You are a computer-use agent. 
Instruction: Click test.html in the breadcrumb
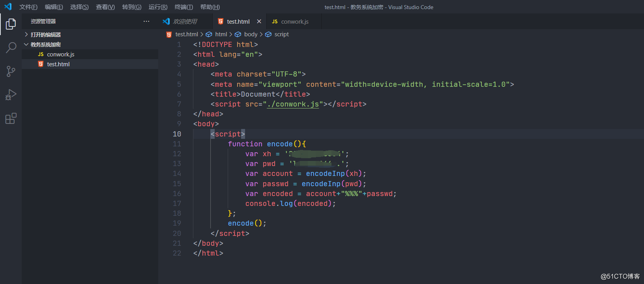click(x=187, y=34)
